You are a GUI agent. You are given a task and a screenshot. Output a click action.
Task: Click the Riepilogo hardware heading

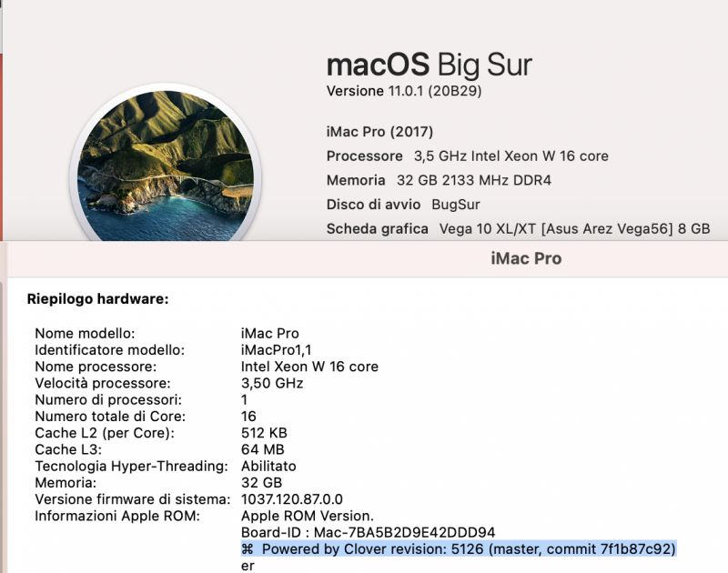(x=98, y=299)
